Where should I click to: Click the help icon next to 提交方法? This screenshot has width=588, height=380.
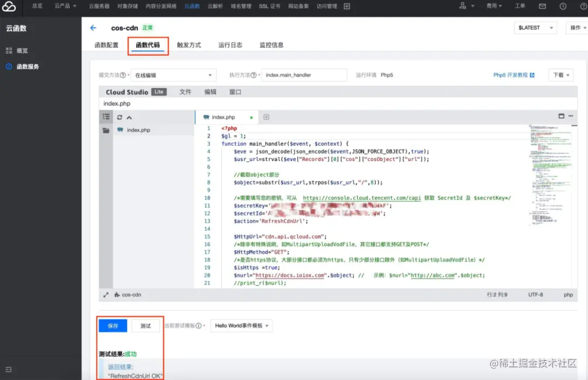tap(122, 75)
